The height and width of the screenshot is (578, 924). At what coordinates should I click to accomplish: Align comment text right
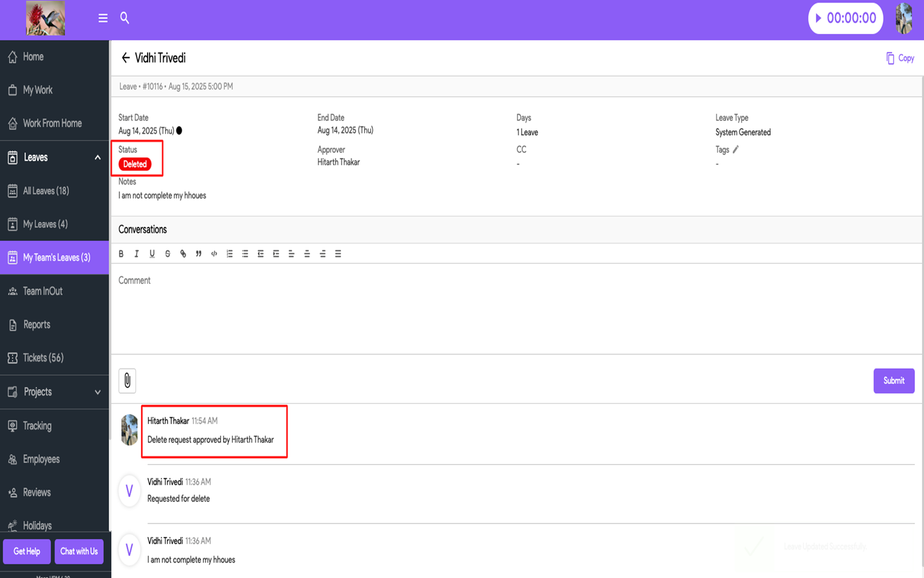322,254
